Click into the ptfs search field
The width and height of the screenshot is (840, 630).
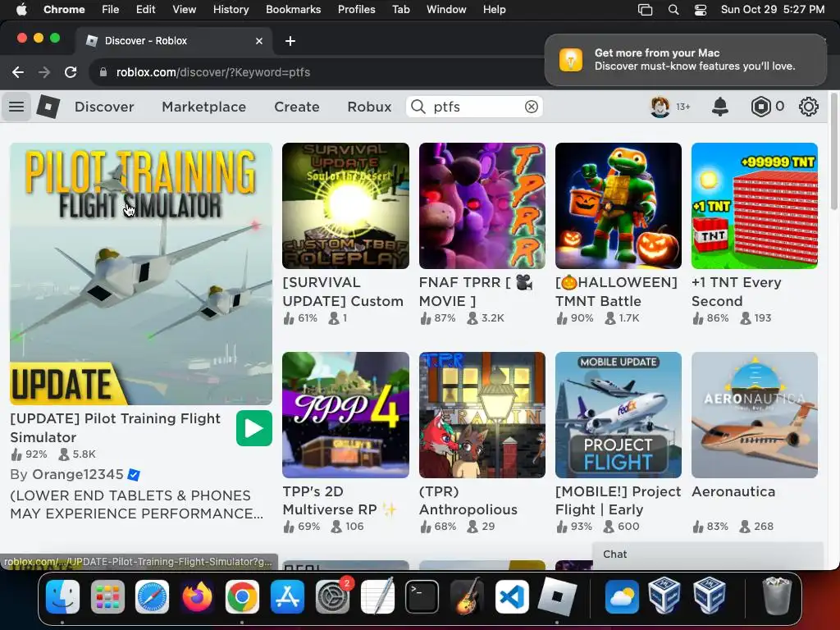coord(474,107)
